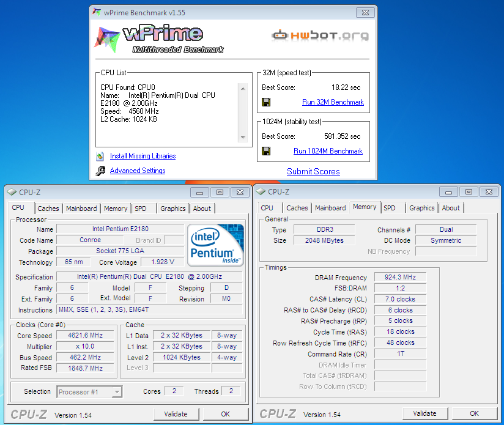Viewport: 504px width, 425px height.
Task: Minimize the right CPU-Z window
Action: pos(449,192)
